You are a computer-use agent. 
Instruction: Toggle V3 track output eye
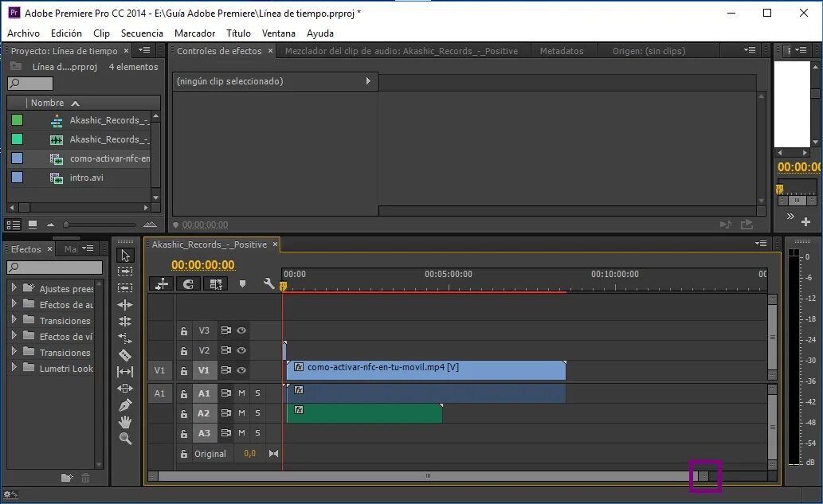[241, 330]
